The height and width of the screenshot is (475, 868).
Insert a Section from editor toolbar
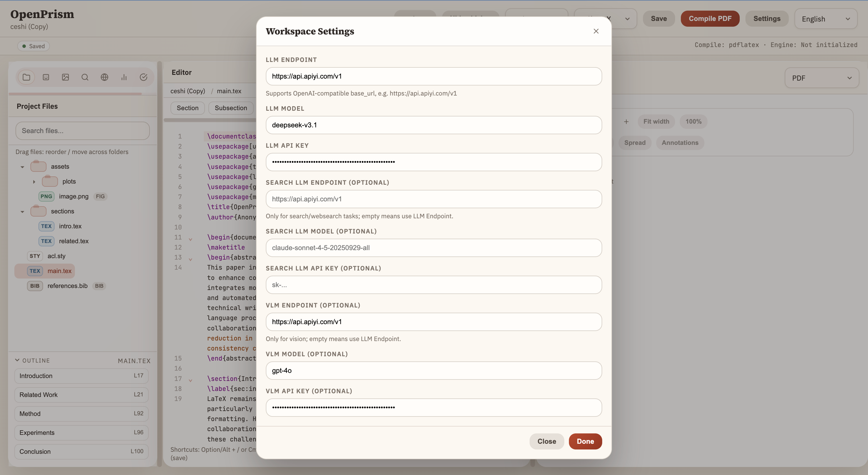click(187, 108)
